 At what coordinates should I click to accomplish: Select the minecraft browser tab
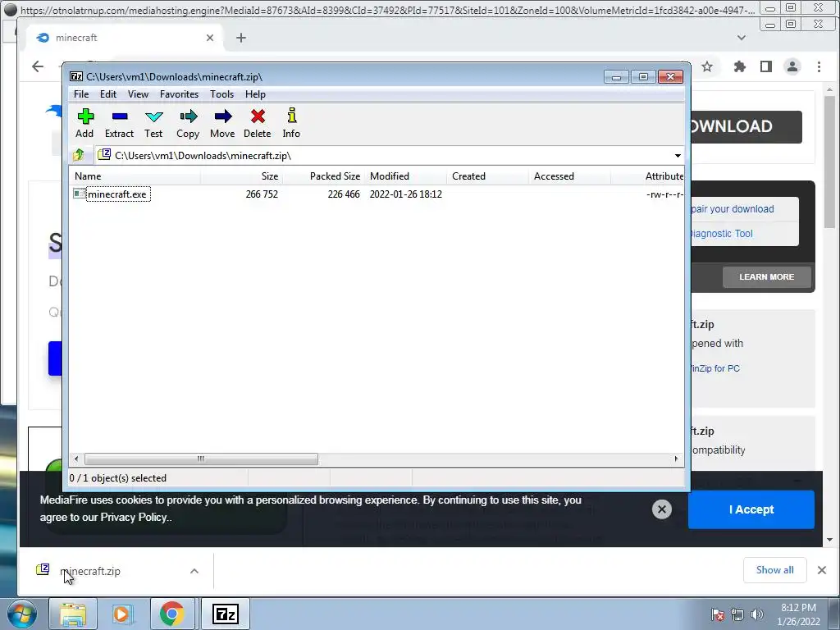click(125, 38)
